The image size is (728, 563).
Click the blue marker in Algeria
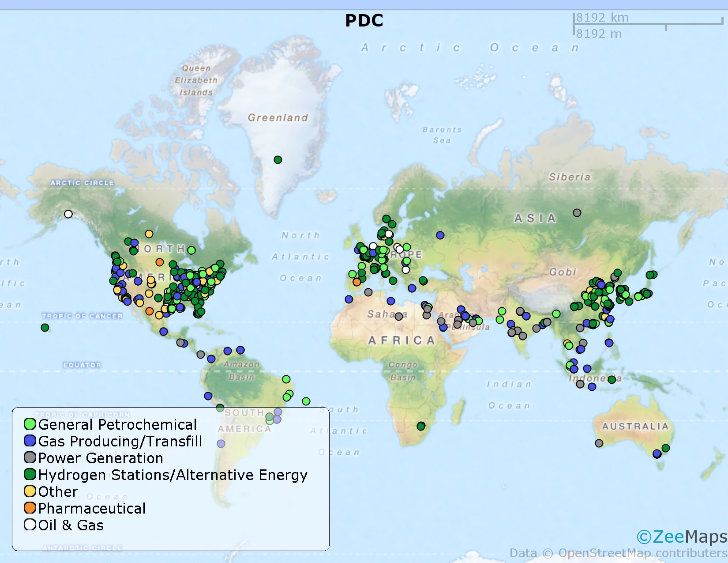pyautogui.click(x=391, y=301)
